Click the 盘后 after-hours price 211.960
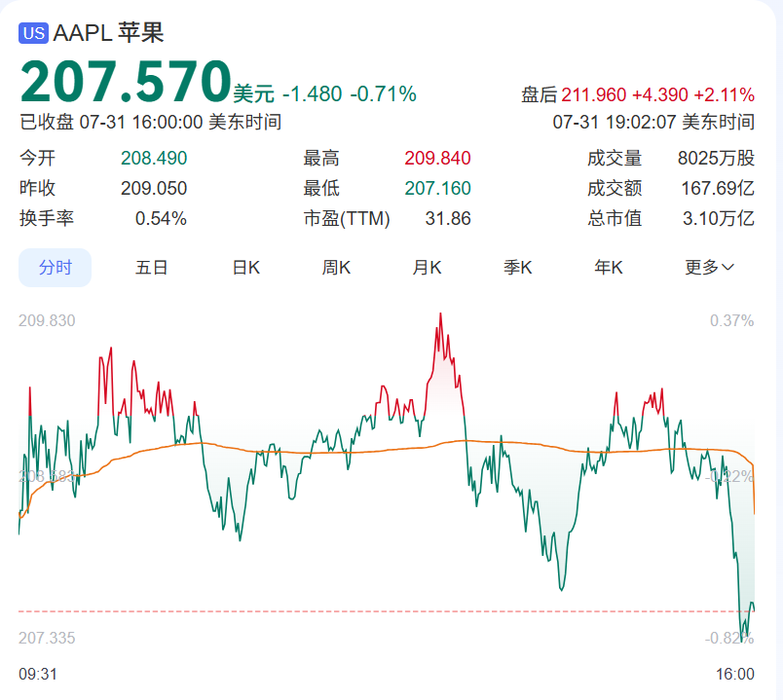Viewport: 783px width, 700px height. coord(594,94)
